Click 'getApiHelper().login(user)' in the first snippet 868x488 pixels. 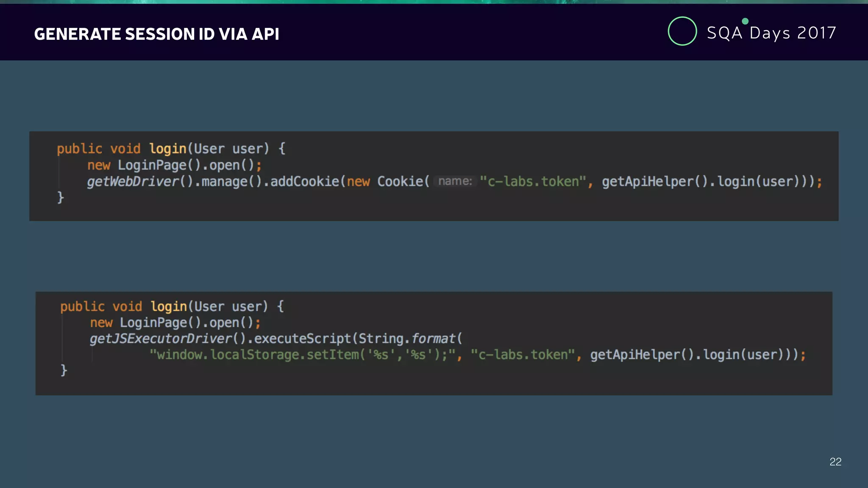702,181
